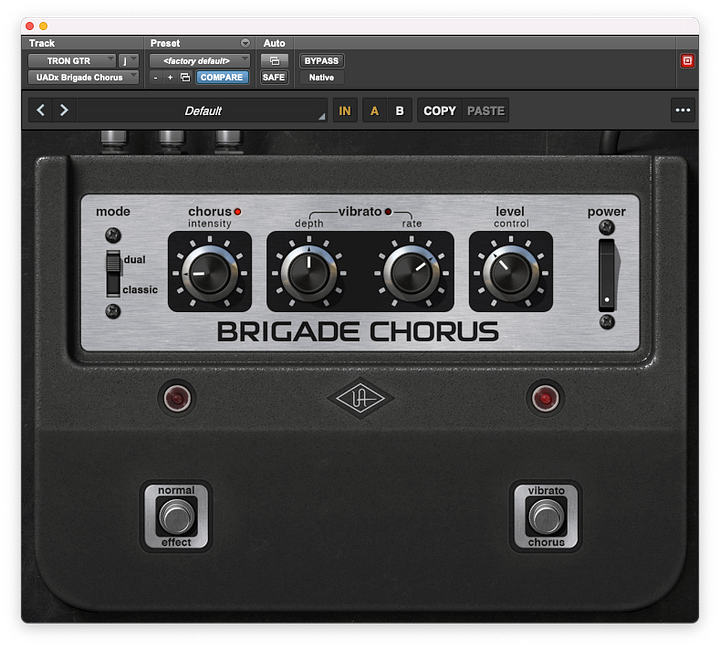
Task: Click the vibrato rate knob
Action: [411, 273]
